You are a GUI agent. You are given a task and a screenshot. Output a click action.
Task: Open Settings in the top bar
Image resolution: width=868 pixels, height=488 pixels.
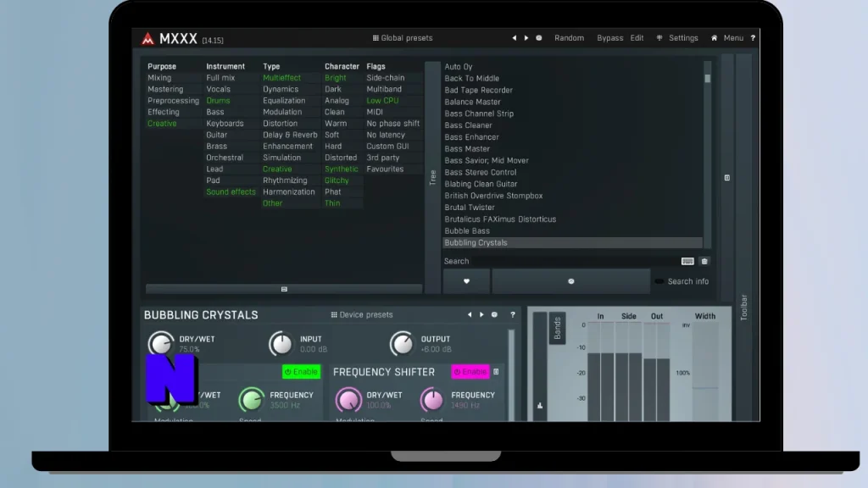pyautogui.click(x=683, y=38)
